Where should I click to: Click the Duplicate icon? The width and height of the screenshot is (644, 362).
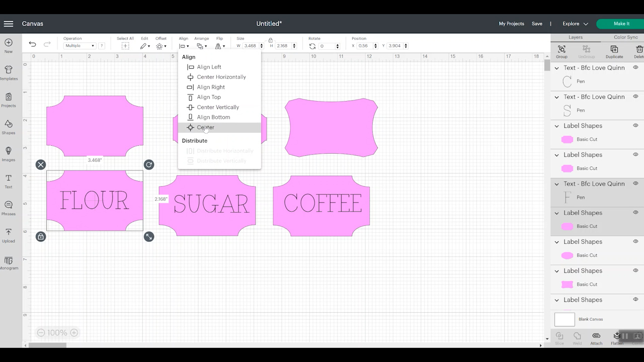614,49
